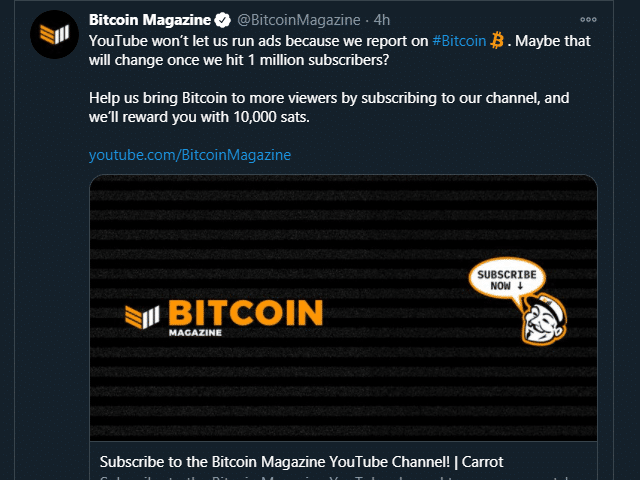640x480 pixels.
Task: Click the orange Bitcoin emoji symbol
Action: coord(497,41)
